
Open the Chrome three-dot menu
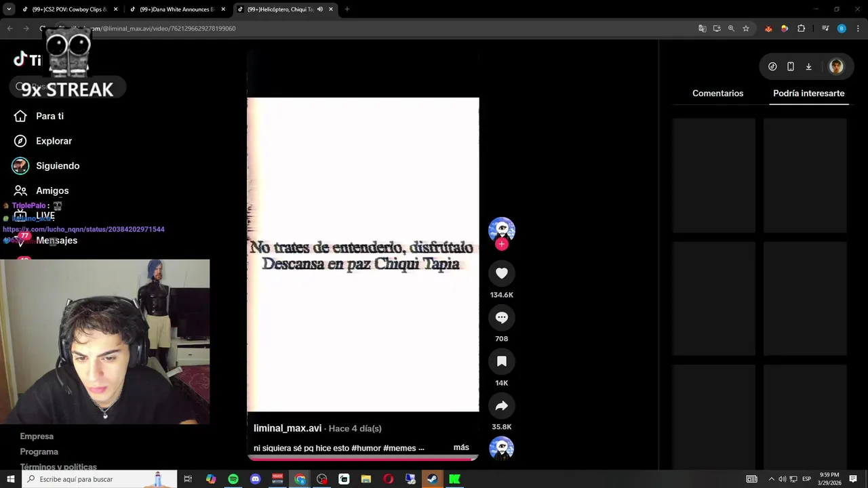(x=856, y=28)
